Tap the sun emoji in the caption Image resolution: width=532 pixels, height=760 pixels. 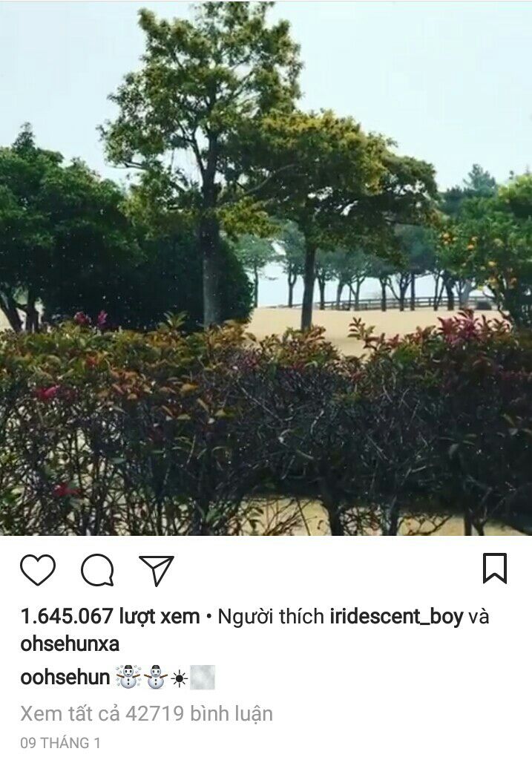(x=179, y=678)
